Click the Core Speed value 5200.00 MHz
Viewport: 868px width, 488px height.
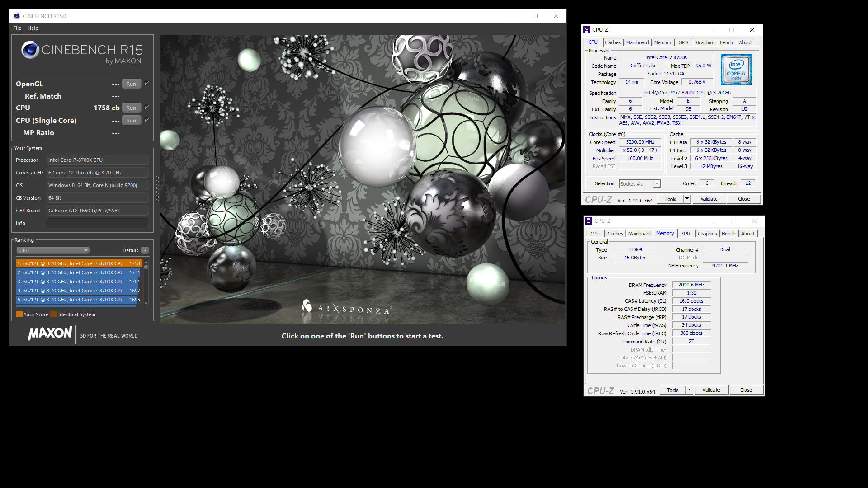[x=640, y=142]
